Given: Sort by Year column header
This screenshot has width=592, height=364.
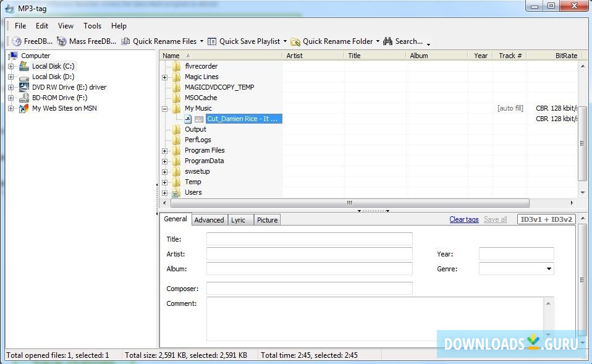Looking at the screenshot, I should [x=480, y=56].
